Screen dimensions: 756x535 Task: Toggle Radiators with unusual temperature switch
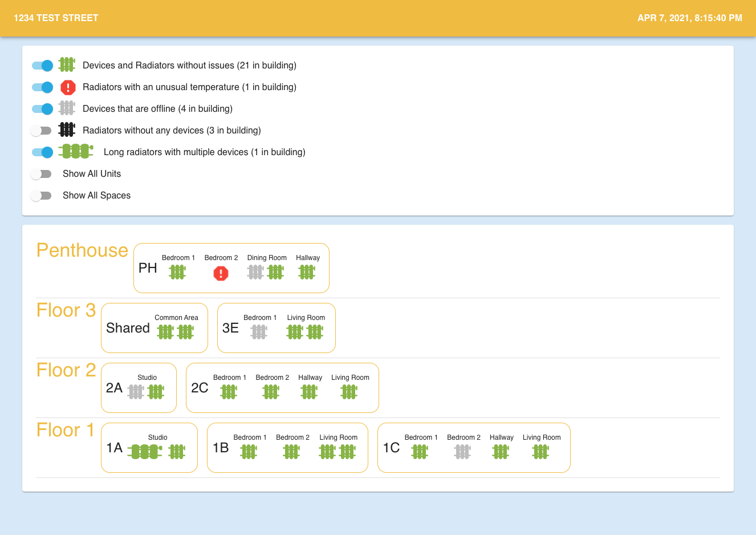click(x=42, y=87)
